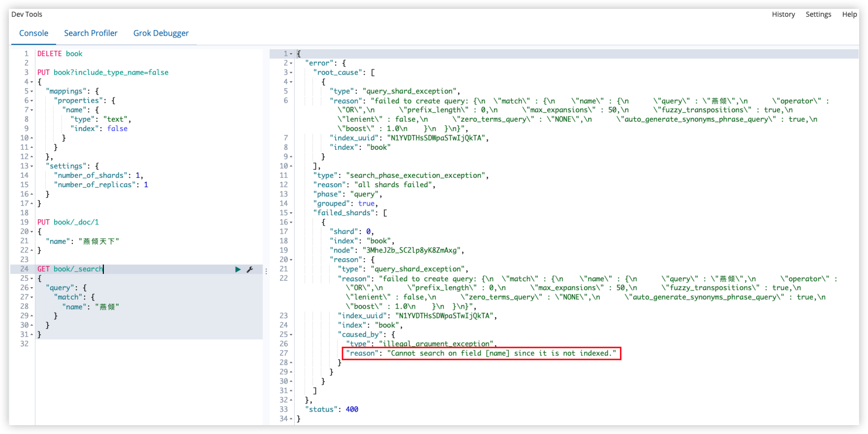Click the "grouped": true line
The height and width of the screenshot is (434, 868).
click(346, 203)
